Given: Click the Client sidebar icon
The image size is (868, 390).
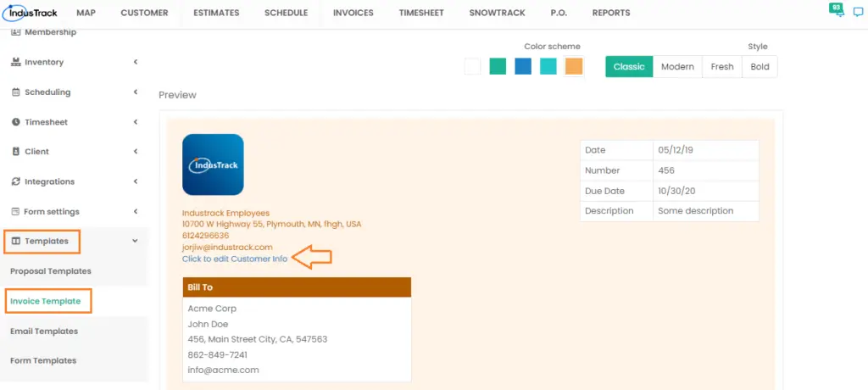Looking at the screenshot, I should pos(15,151).
